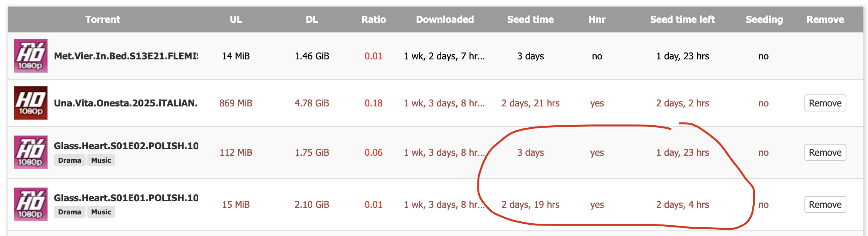Sort by the Ratio column header
The width and height of the screenshot is (868, 236).
click(373, 20)
